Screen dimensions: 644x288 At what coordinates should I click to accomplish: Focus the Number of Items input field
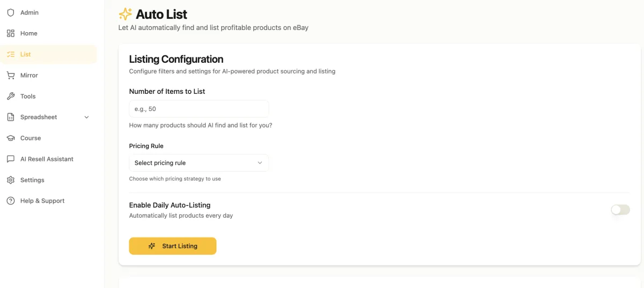coord(199,109)
